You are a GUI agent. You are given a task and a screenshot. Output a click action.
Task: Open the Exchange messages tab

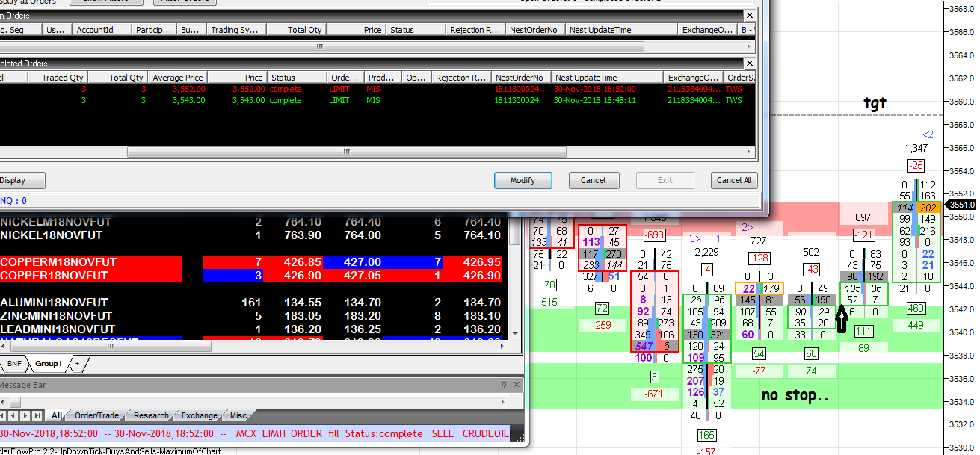200,415
